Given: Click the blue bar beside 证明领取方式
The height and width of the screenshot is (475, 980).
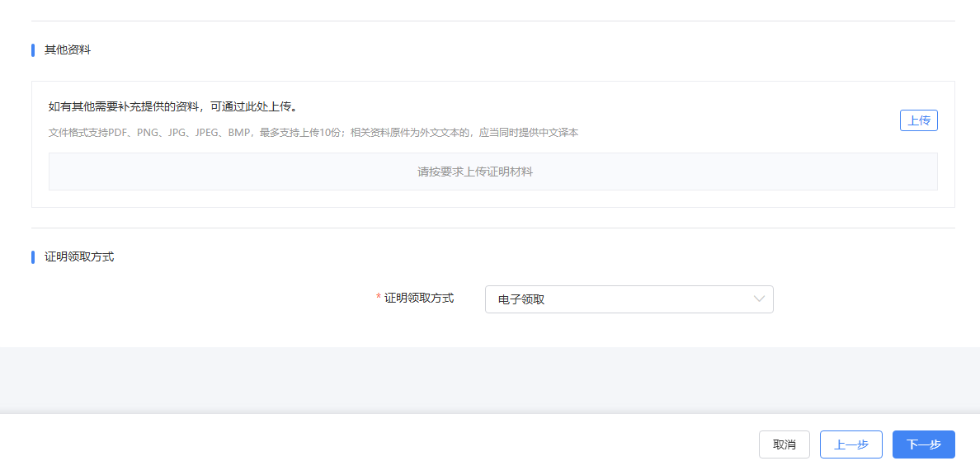Looking at the screenshot, I should tap(31, 256).
